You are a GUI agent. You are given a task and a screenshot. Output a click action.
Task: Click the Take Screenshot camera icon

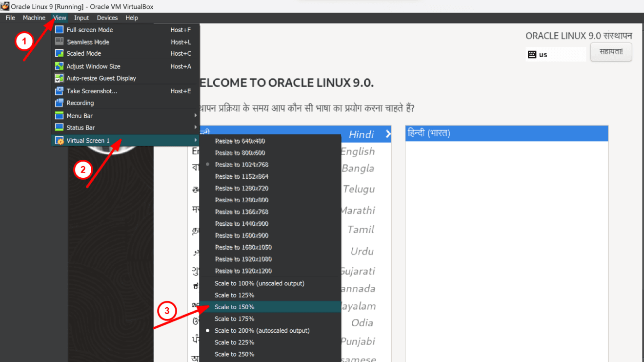pos(59,91)
